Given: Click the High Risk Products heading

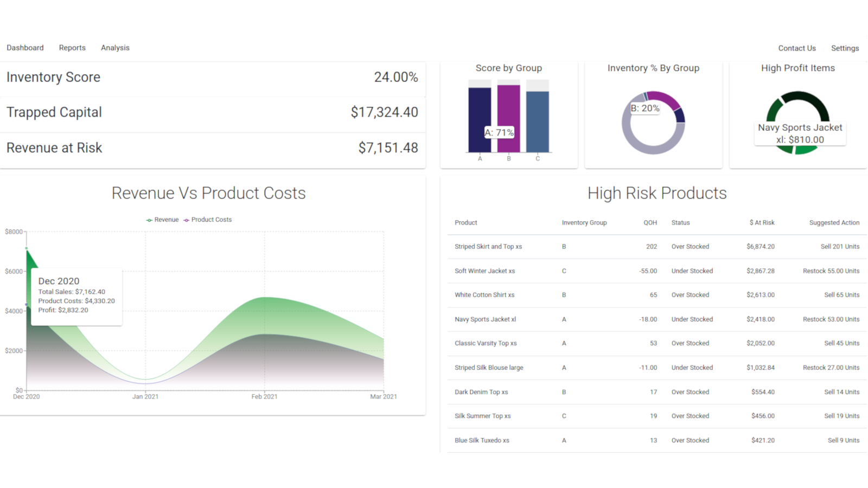Looking at the screenshot, I should [x=657, y=193].
